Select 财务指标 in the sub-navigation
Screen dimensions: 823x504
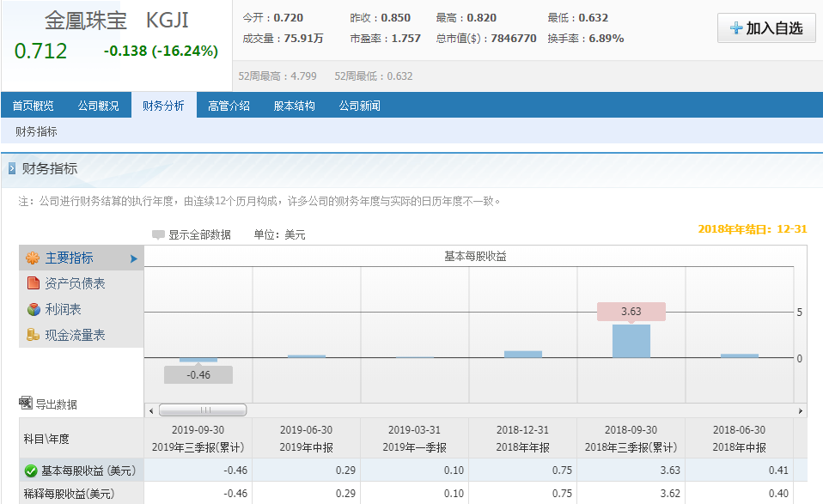tap(35, 131)
